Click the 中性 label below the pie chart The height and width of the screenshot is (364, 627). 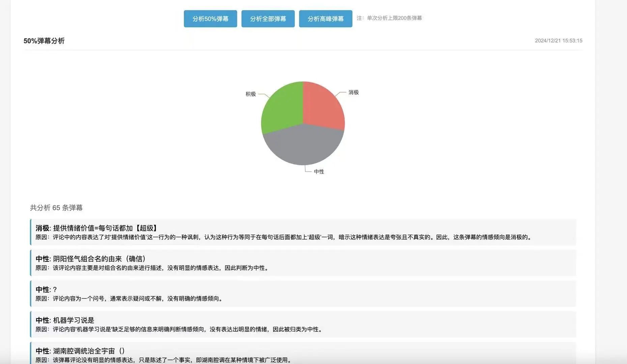point(319,172)
